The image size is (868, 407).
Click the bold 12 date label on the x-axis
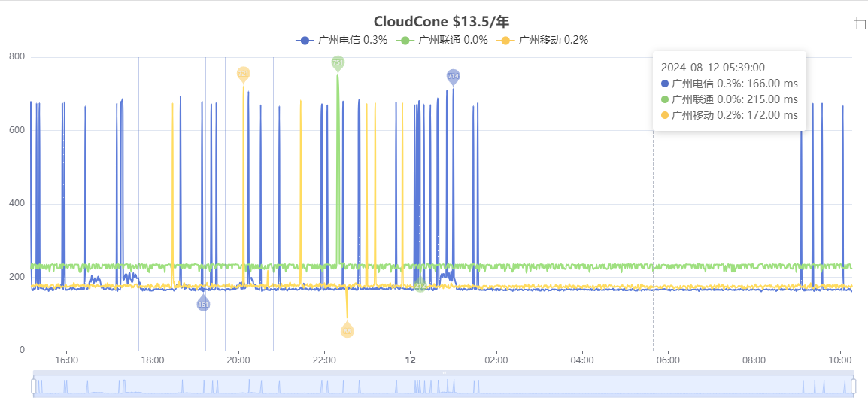pos(411,360)
